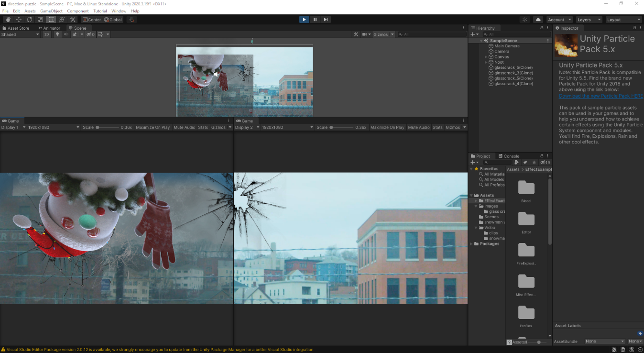Select the Hand tool in toolbar

(8, 20)
